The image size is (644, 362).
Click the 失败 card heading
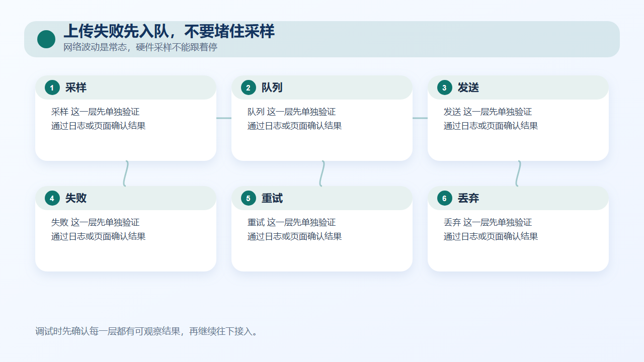click(76, 199)
